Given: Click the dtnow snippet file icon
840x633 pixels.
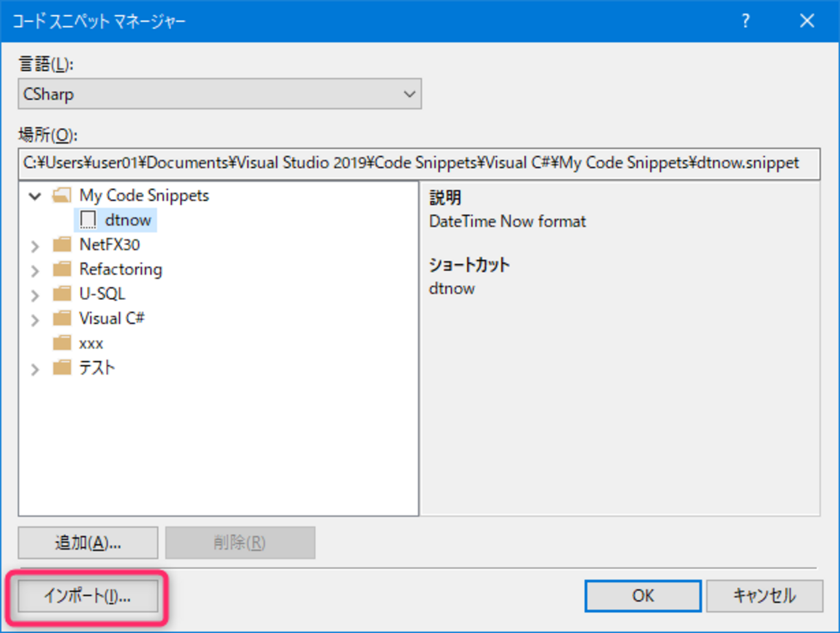Looking at the screenshot, I should coord(88,220).
